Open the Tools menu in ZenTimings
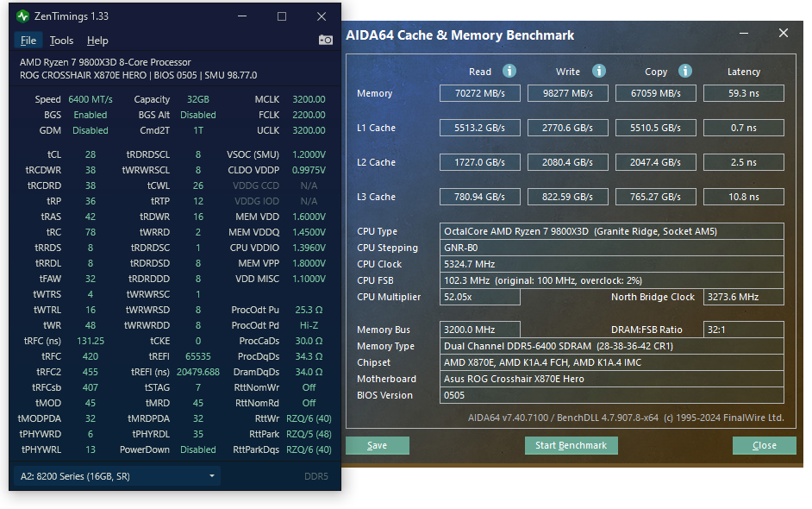 pyautogui.click(x=61, y=41)
